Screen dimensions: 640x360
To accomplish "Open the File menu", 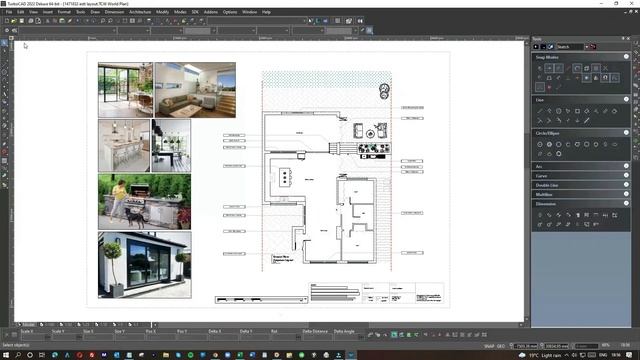I will coord(9,12).
